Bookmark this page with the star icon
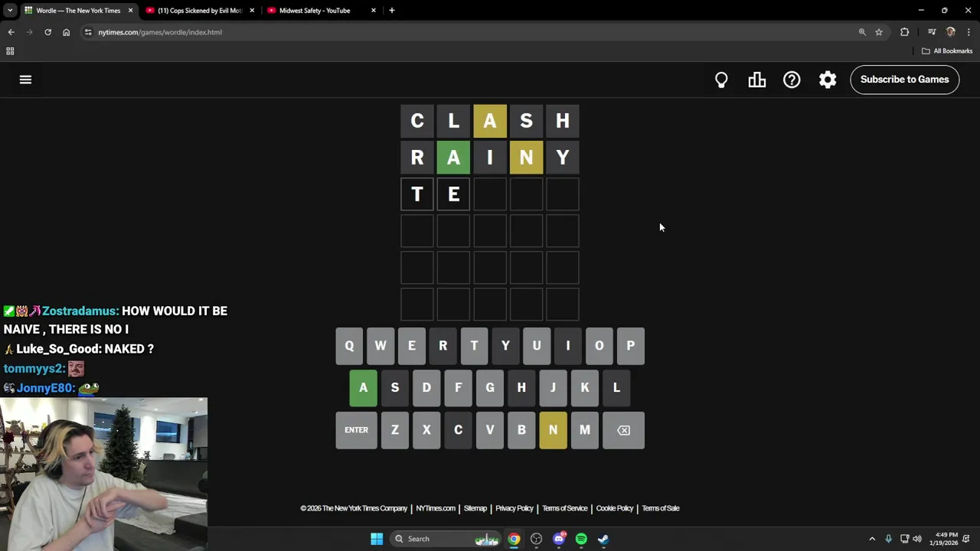Screen dimensions: 980x551 click(879, 32)
